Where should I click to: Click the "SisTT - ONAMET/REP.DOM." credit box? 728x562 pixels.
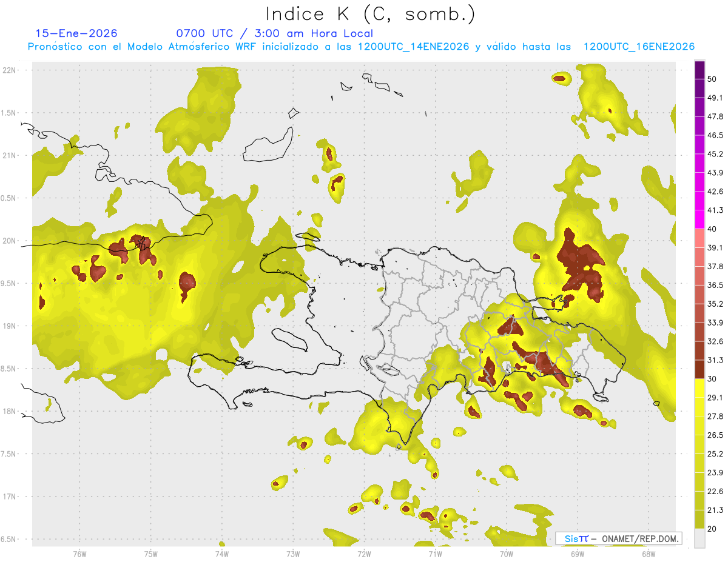coord(618,538)
